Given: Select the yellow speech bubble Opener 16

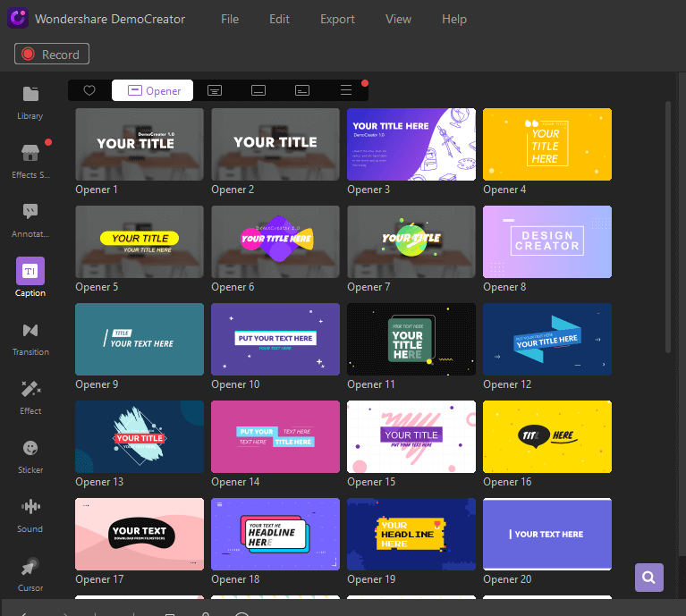Looking at the screenshot, I should click(547, 437).
